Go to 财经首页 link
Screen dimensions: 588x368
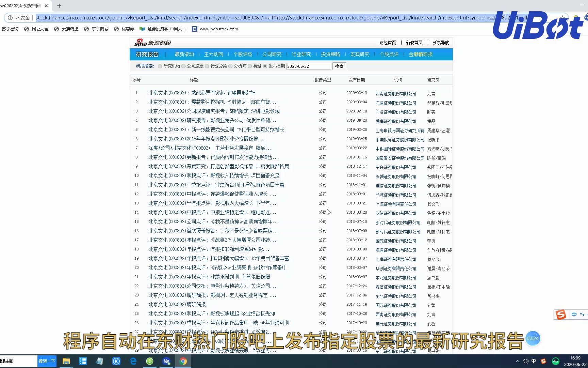tap(388, 43)
